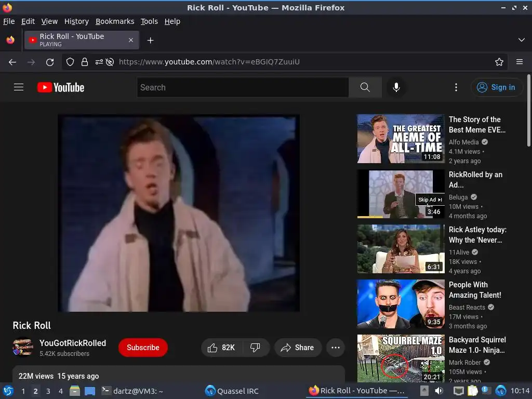Open Rick Astley today video title

point(478,235)
